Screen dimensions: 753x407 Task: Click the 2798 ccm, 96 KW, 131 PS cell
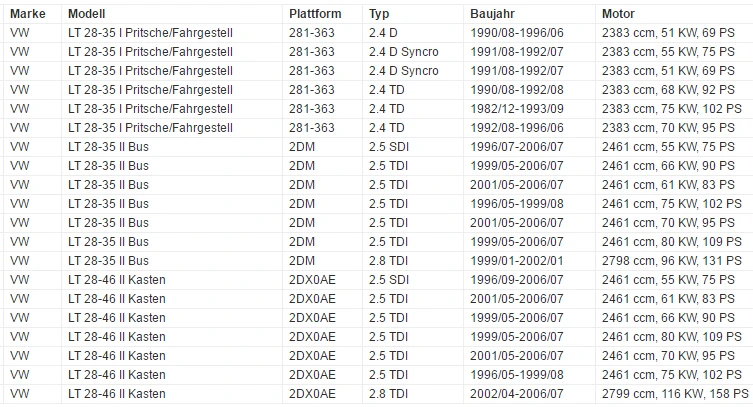(x=672, y=261)
